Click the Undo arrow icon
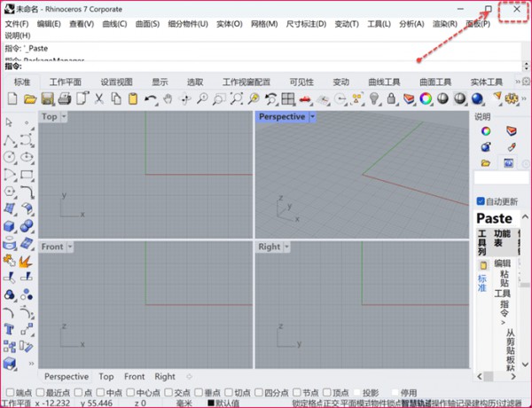Screen dimensions: 532x408 [151, 98]
